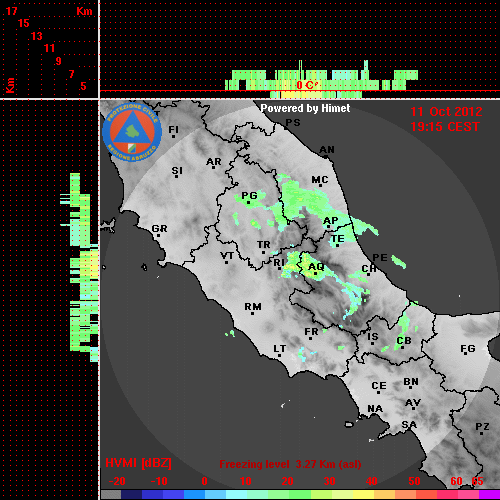Click the '-20' value on dBZ scale
Viewport: 500px width, 500px height.
point(117,481)
